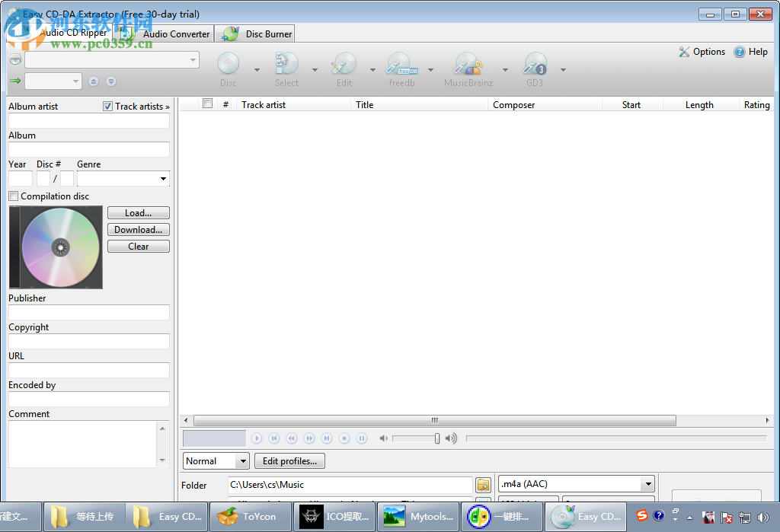This screenshot has height=532, width=780.
Task: Click the Album artist input field
Action: pyautogui.click(x=89, y=121)
